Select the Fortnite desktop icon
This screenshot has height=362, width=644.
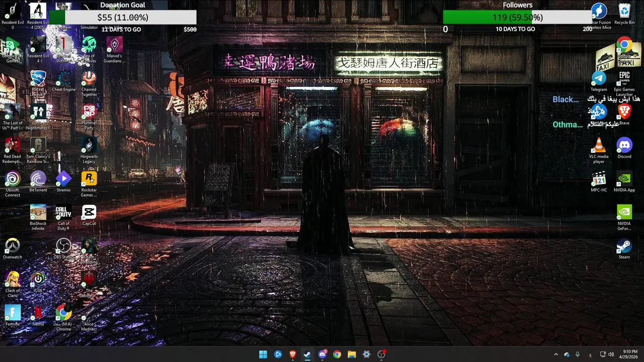pyautogui.click(x=13, y=316)
